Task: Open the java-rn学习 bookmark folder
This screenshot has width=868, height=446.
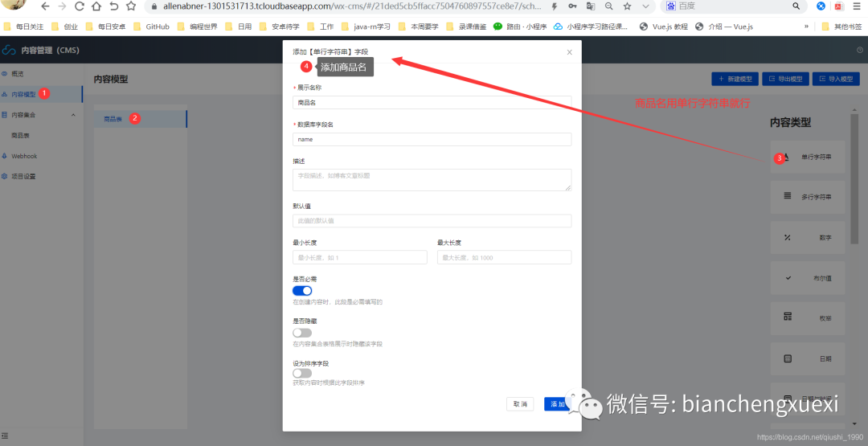Action: (x=367, y=26)
